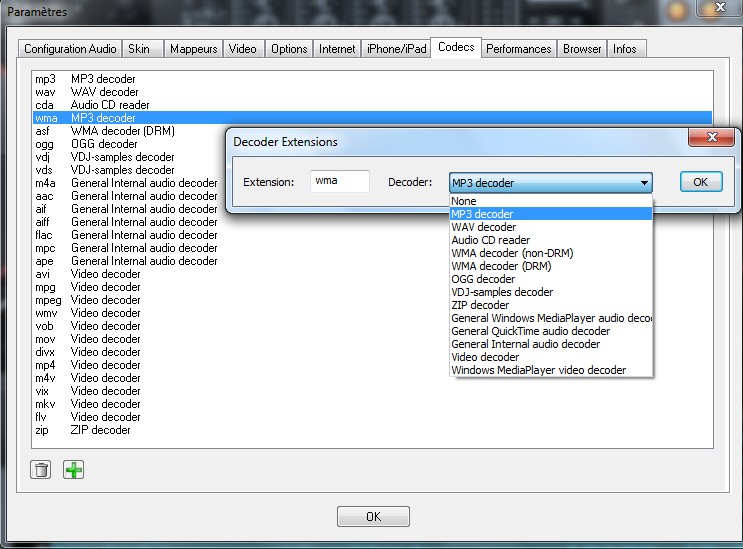
Task: Select None in decoder list
Action: [x=464, y=201]
